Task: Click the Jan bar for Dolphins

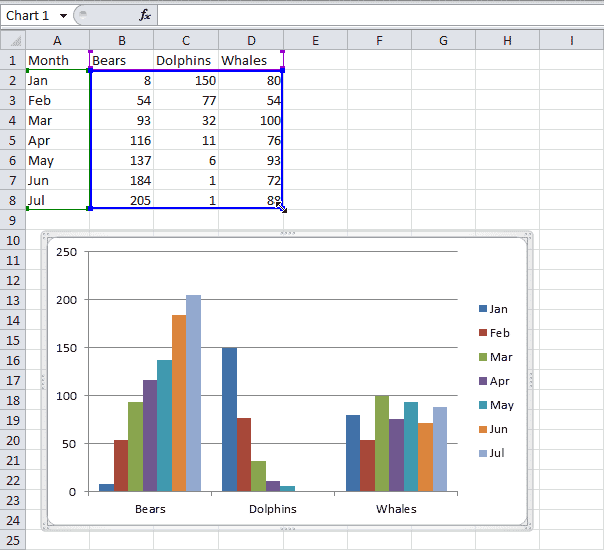Action: point(229,419)
